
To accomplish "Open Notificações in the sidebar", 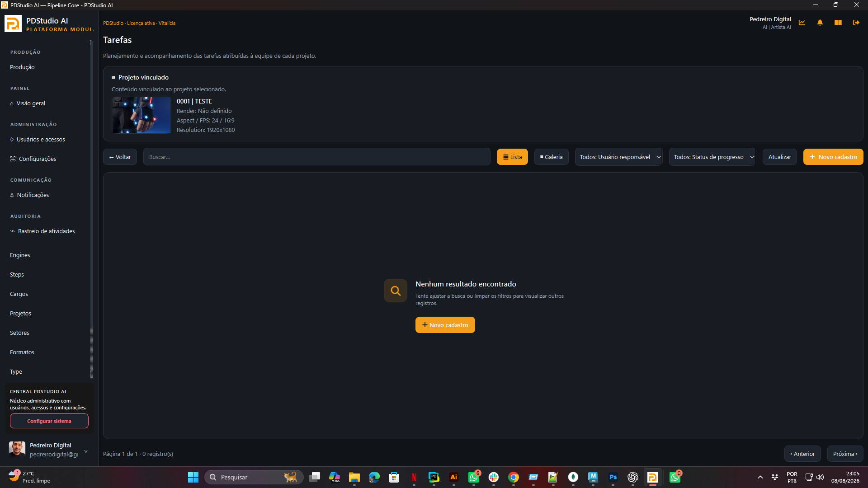I will pyautogui.click(x=29, y=195).
